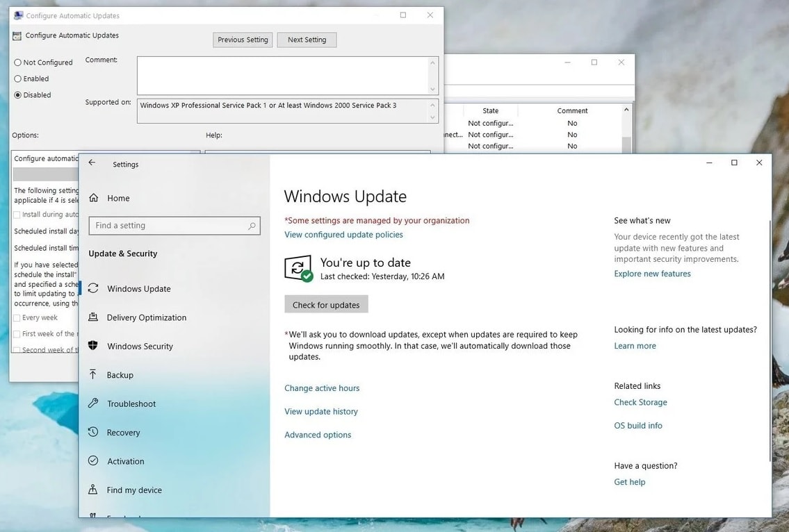Open the Home icon in Settings
The height and width of the screenshot is (532, 789).
[x=94, y=198]
